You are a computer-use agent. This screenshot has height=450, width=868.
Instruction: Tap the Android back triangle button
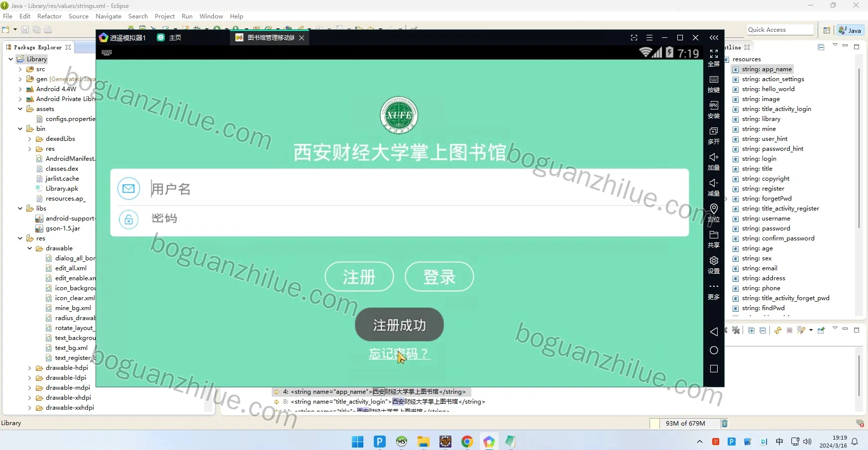[714, 332]
